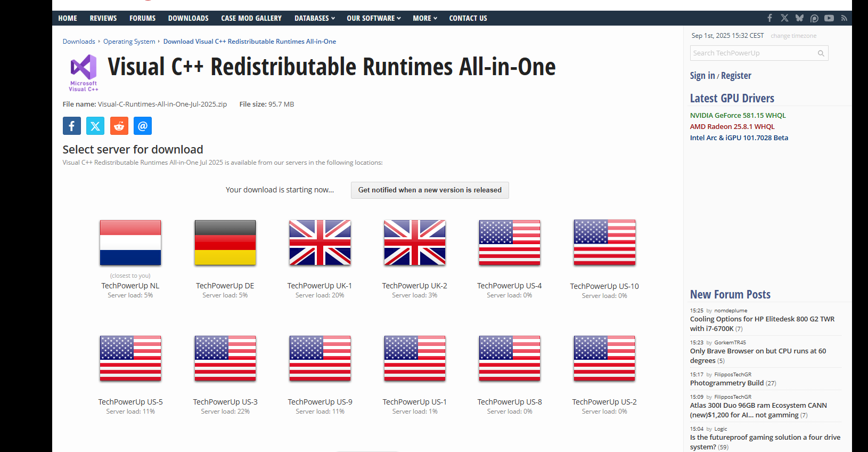Expand the Our Software dropdown menu
This screenshot has height=452, width=868.
click(374, 18)
